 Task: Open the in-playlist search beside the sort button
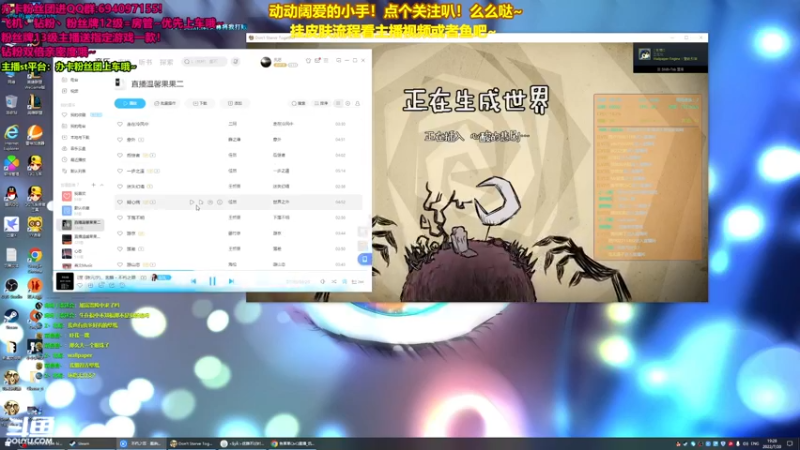pyautogui.click(x=298, y=104)
